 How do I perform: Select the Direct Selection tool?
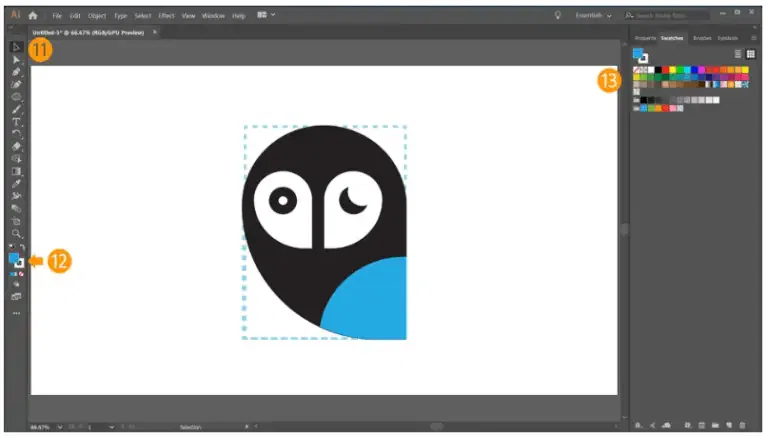point(16,60)
